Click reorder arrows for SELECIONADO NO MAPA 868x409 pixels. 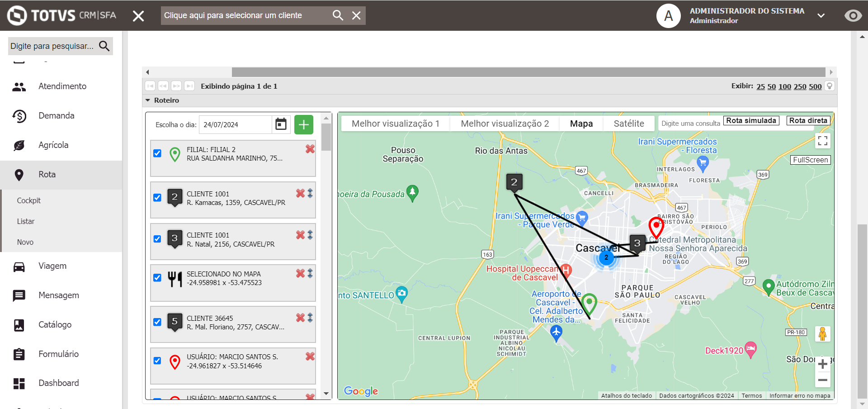coord(310,273)
